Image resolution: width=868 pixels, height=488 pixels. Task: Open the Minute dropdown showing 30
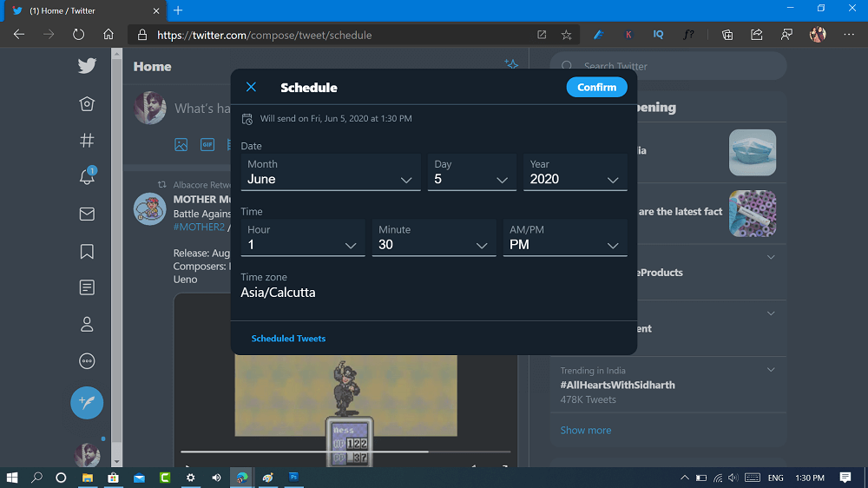click(434, 238)
